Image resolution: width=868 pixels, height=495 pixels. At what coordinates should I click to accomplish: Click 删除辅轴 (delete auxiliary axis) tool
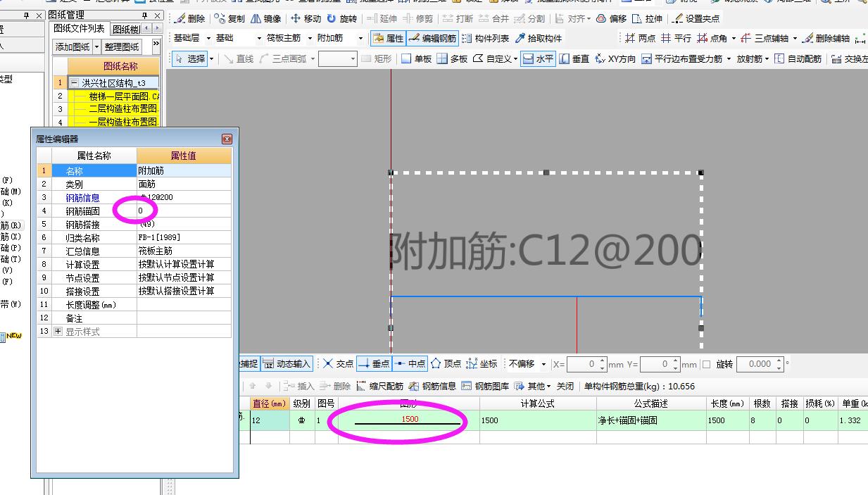pyautogui.click(x=826, y=39)
